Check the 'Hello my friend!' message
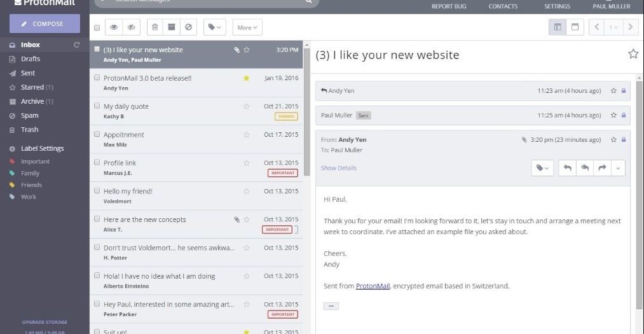The height and width of the screenshot is (334, 644). [97, 191]
